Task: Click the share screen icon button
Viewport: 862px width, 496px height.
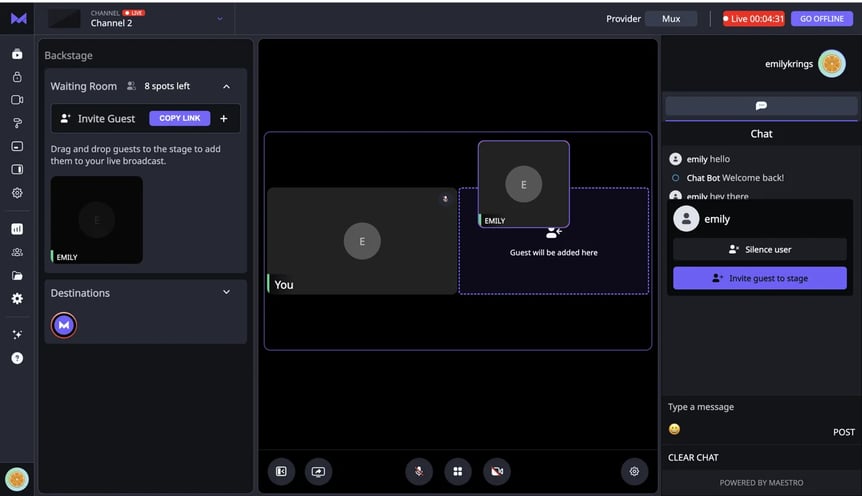Action: click(318, 471)
